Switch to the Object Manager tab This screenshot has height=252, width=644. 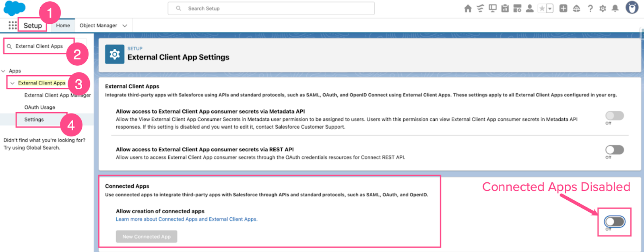coord(98,25)
